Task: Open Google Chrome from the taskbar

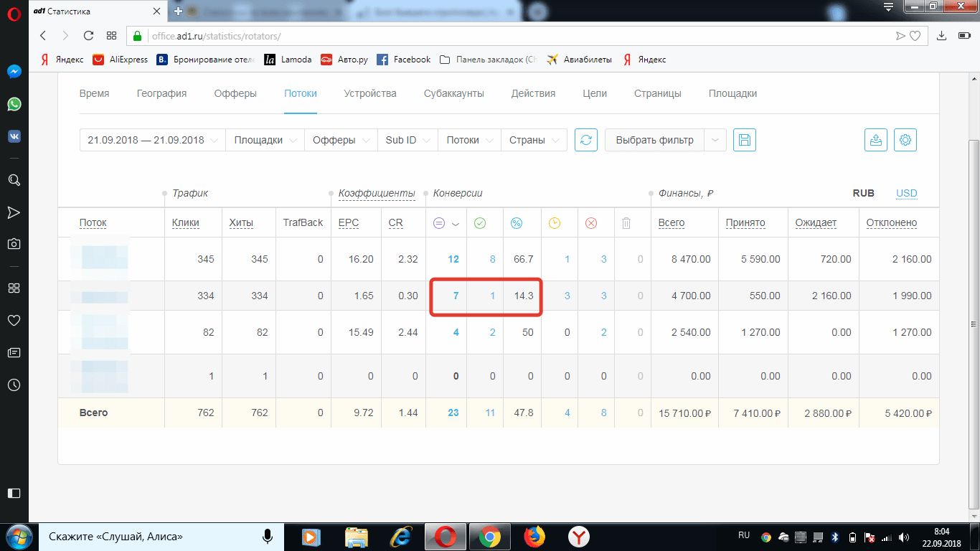Action: 490,537
